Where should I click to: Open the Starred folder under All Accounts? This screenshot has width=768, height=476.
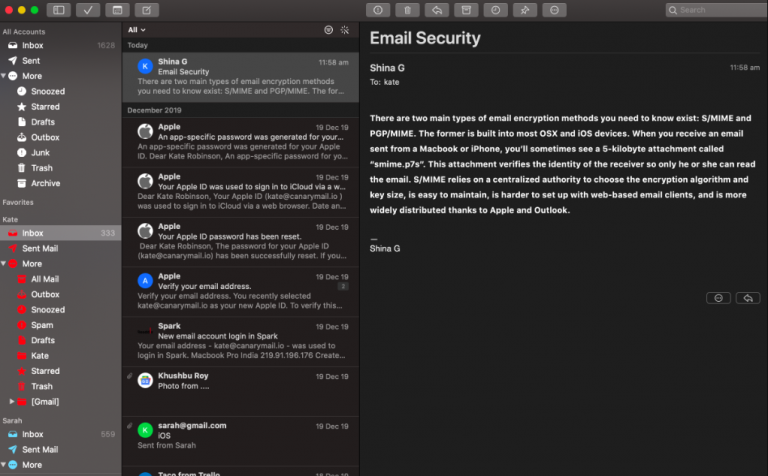coord(44,106)
